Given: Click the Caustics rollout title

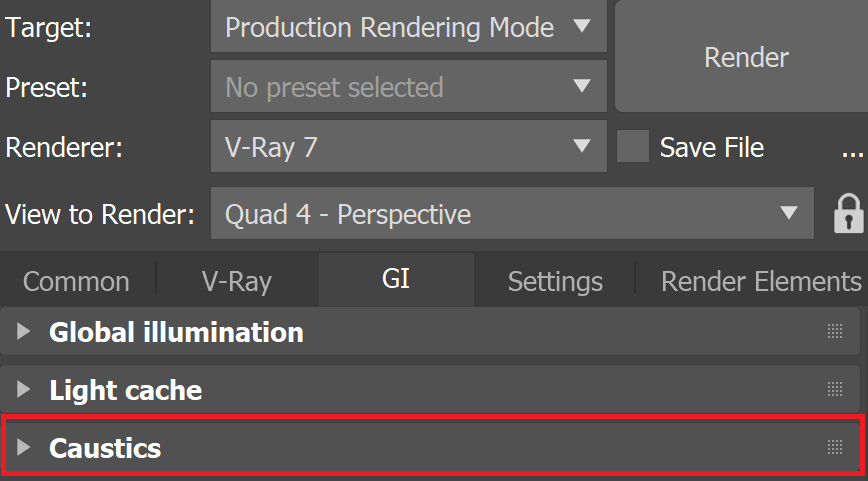Looking at the screenshot, I should coord(105,448).
